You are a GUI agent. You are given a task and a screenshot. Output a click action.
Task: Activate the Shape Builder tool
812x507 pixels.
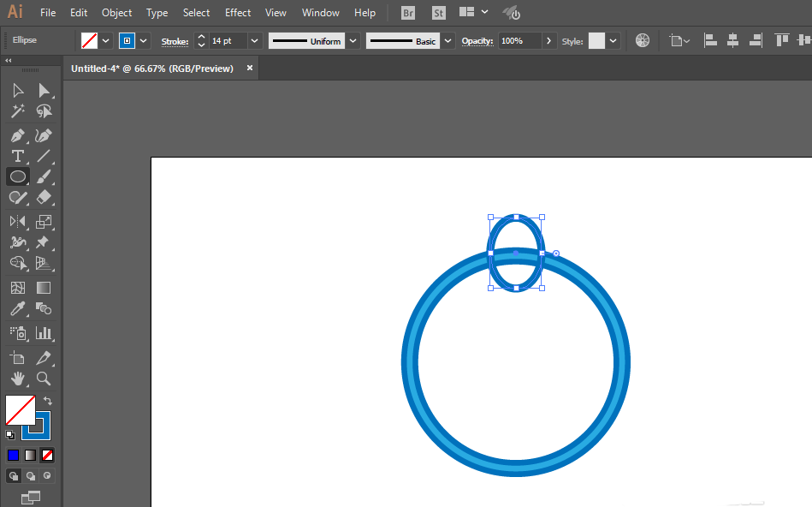(18, 264)
